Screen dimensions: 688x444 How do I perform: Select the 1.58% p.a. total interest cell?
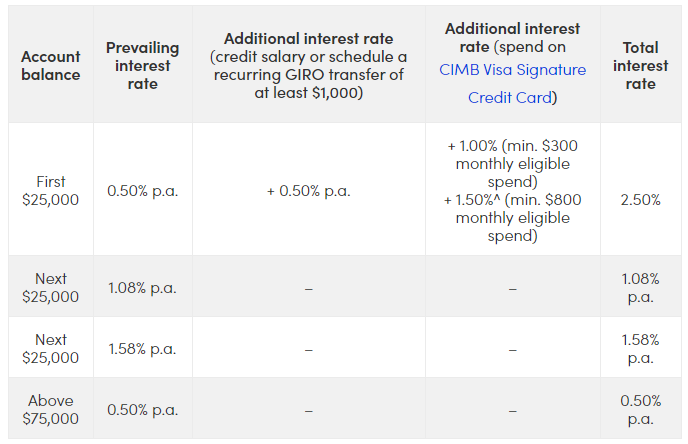pyautogui.click(x=640, y=349)
